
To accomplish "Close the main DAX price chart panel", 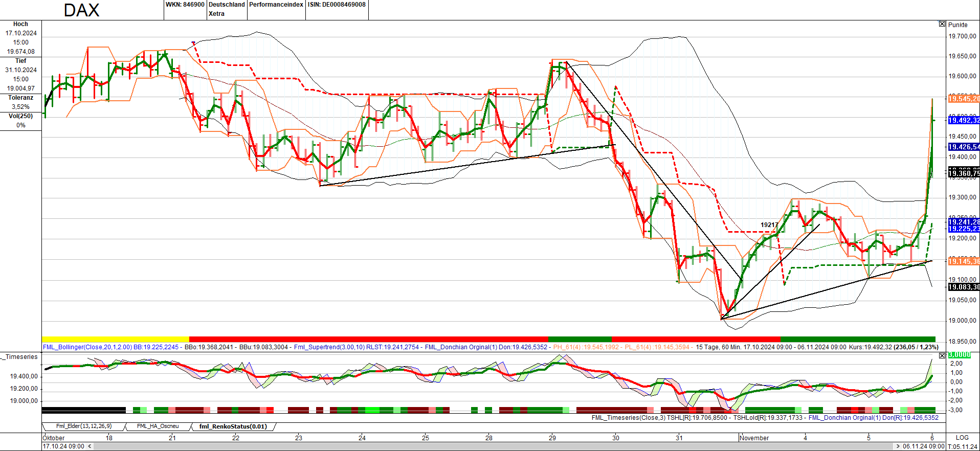I will [x=942, y=24].
